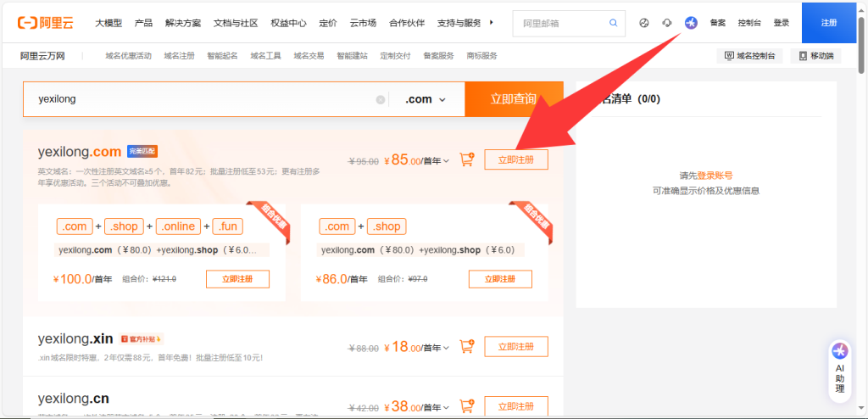Go to 智能建站 in the sub-navigation

tap(352, 56)
